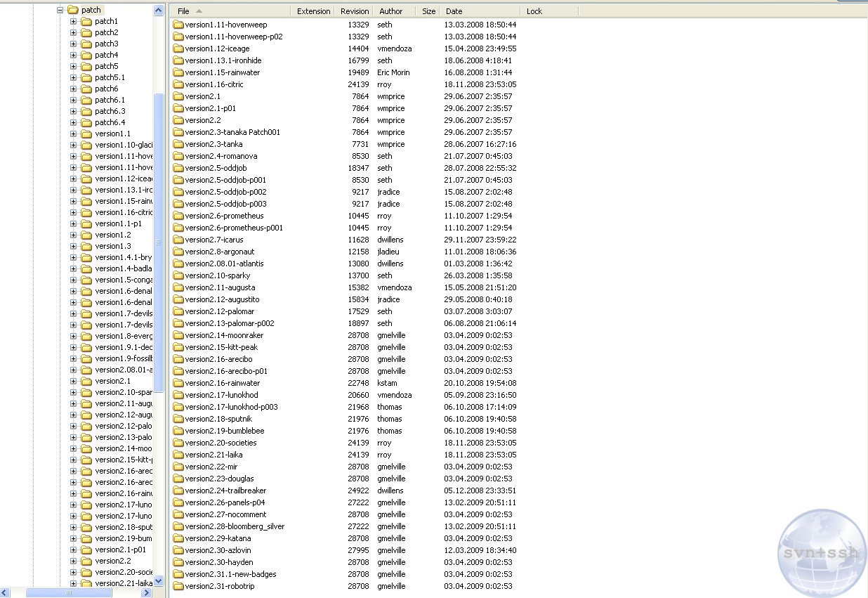
Task: Expand the version1.2 tree node
Action: click(73, 235)
